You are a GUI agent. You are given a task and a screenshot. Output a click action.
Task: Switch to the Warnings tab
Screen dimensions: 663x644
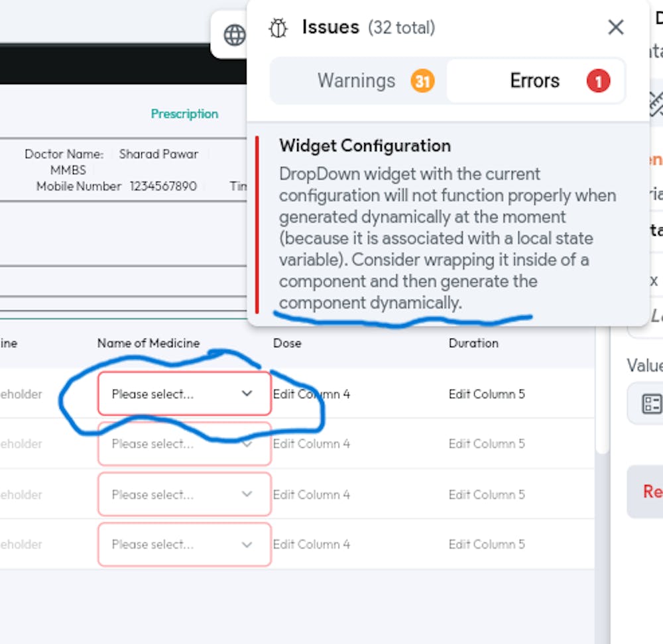click(x=356, y=80)
